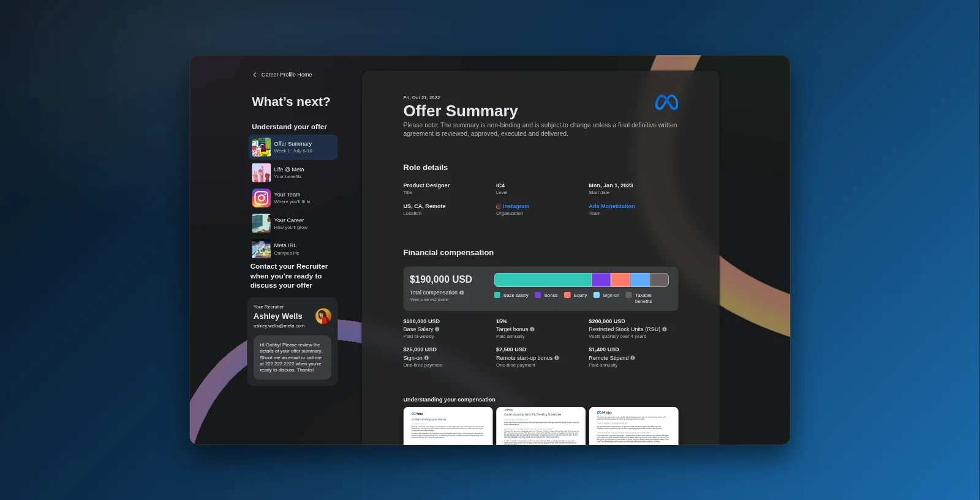Click the US, CA, Remote location value
Viewport: 980px width, 500px height.
pyautogui.click(x=424, y=206)
